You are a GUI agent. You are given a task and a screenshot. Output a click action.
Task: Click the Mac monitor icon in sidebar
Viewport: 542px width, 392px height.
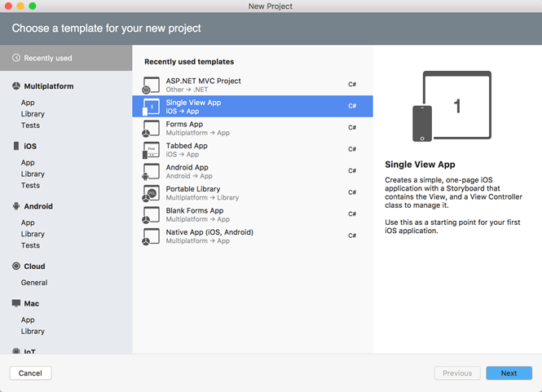point(16,303)
